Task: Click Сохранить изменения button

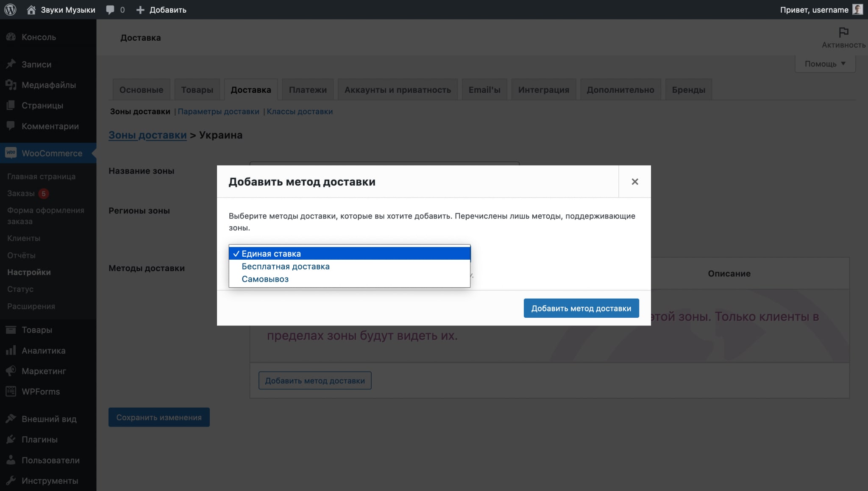Action: (x=159, y=417)
